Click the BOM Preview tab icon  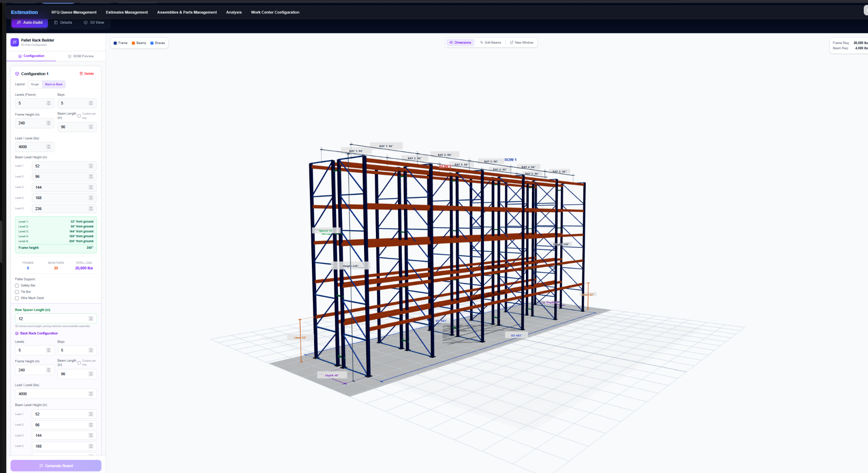(70, 56)
